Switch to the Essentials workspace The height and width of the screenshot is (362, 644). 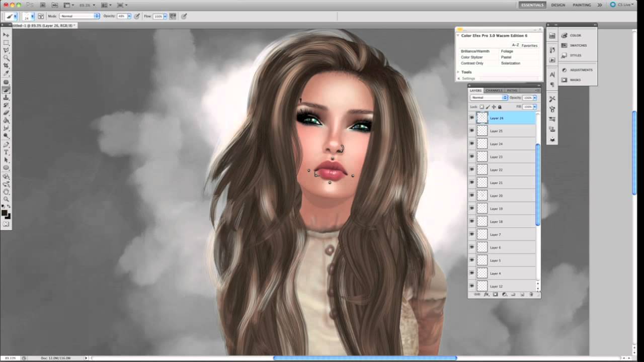(x=532, y=5)
